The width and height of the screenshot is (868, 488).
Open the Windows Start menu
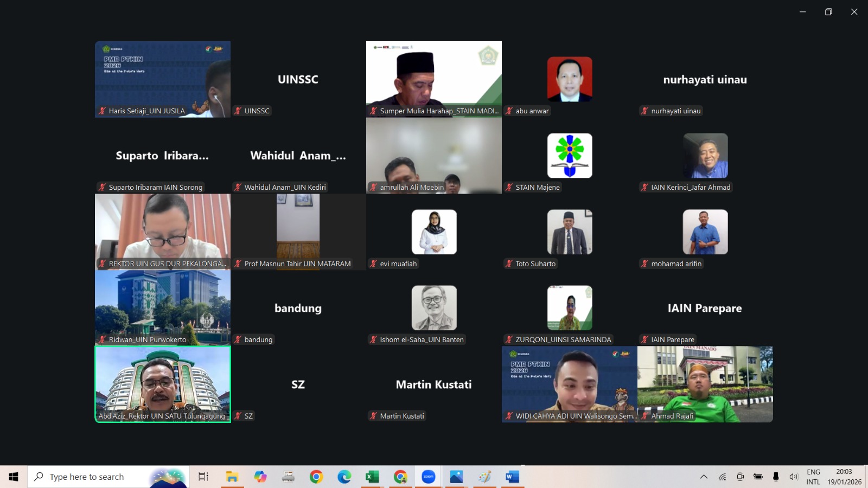[x=14, y=477]
